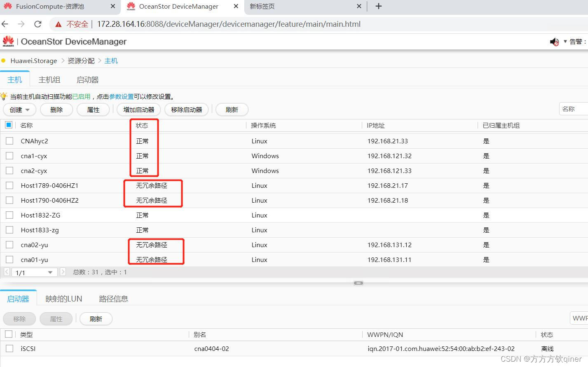This screenshot has height=367, width=588.
Task: Click IP address 192.168.131.12
Action: [x=389, y=245]
